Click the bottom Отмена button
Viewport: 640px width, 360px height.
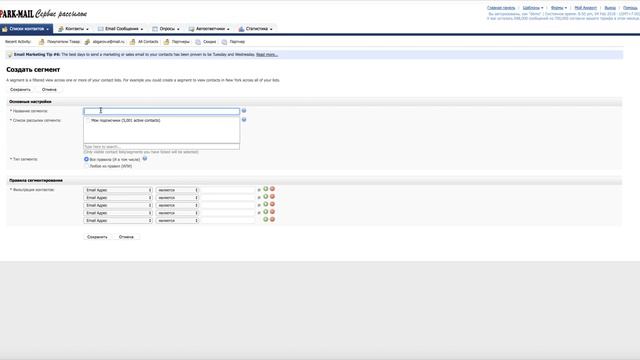click(126, 237)
